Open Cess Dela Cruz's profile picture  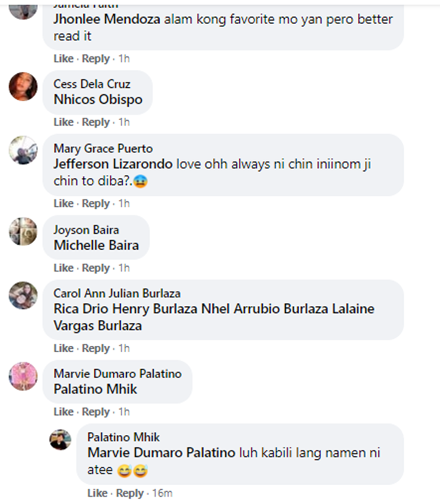[23, 87]
